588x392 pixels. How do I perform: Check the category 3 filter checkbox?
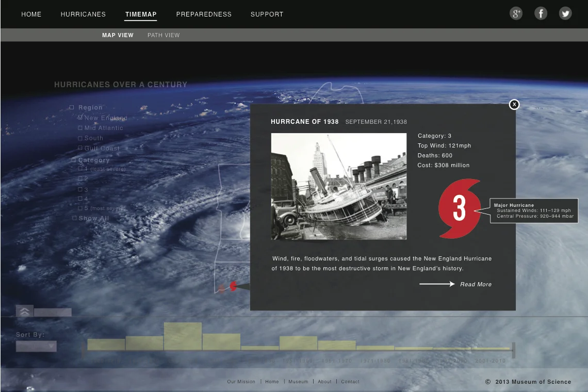(x=80, y=189)
